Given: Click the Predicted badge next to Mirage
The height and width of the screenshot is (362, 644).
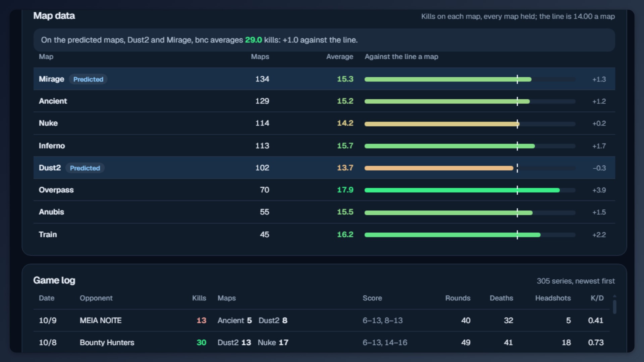Looking at the screenshot, I should coord(88,79).
